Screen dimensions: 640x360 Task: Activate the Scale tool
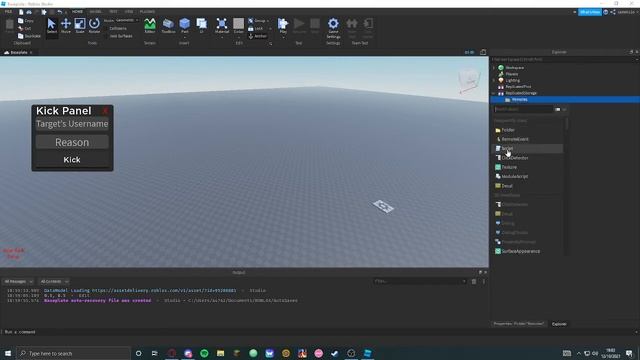[x=80, y=26]
